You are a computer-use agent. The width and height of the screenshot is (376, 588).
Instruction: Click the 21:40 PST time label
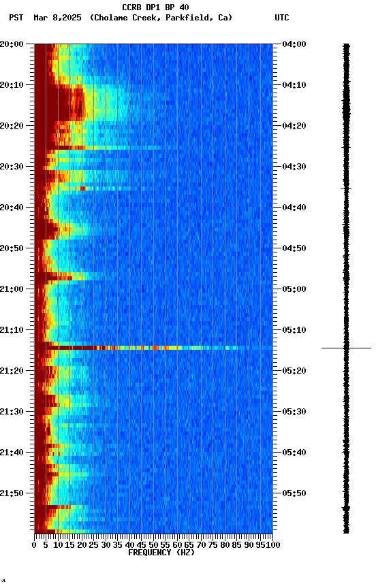tap(12, 453)
